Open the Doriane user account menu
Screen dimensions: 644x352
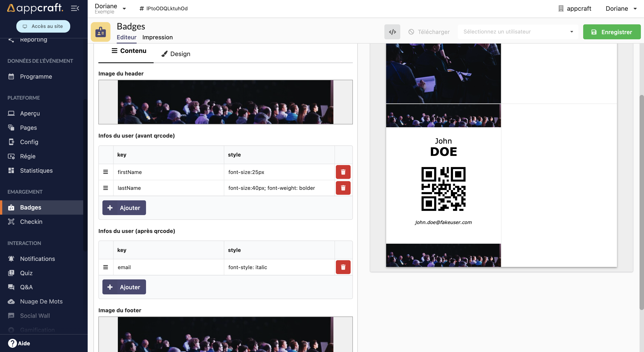(621, 8)
